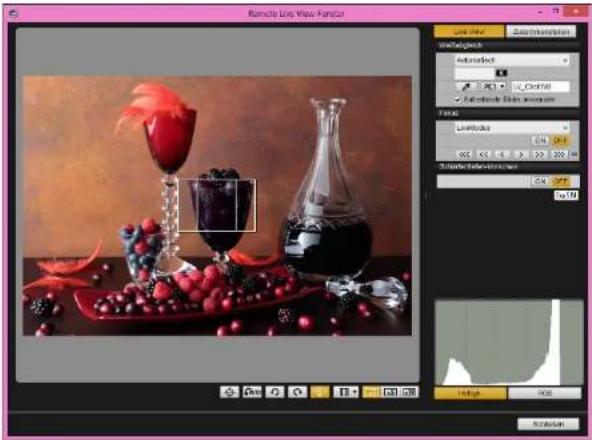Show the Helligk. brightness histogram
This screenshot has width=592, height=440.
tap(470, 393)
